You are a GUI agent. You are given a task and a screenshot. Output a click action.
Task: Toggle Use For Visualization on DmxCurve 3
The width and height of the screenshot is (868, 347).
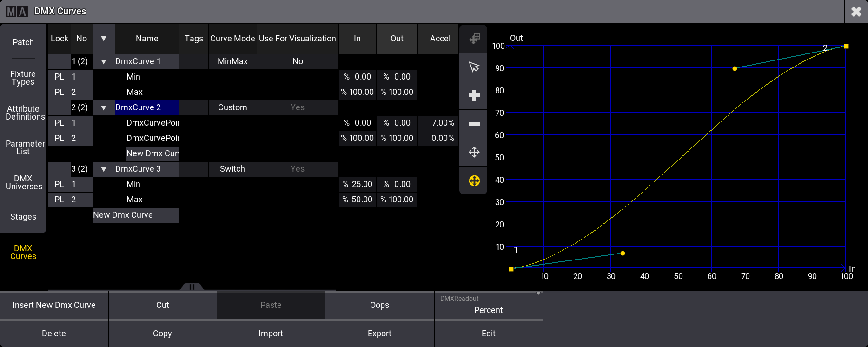(298, 169)
